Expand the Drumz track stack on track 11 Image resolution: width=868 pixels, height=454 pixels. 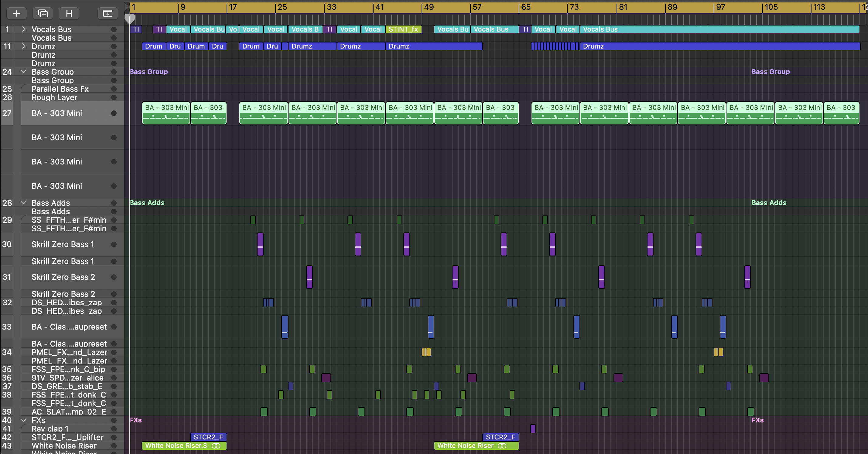[x=24, y=46]
